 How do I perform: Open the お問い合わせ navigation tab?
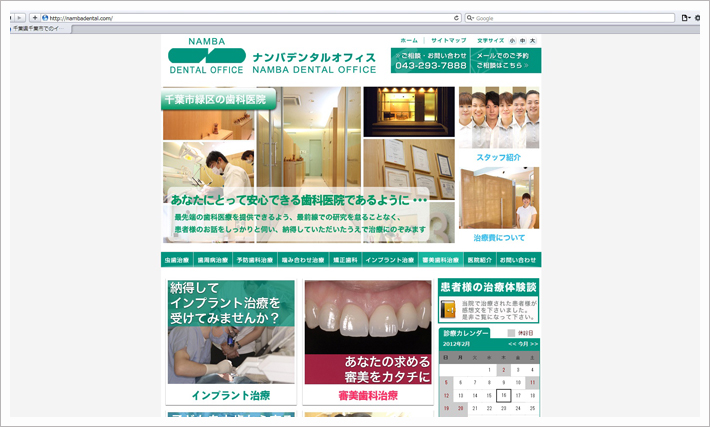point(520,260)
